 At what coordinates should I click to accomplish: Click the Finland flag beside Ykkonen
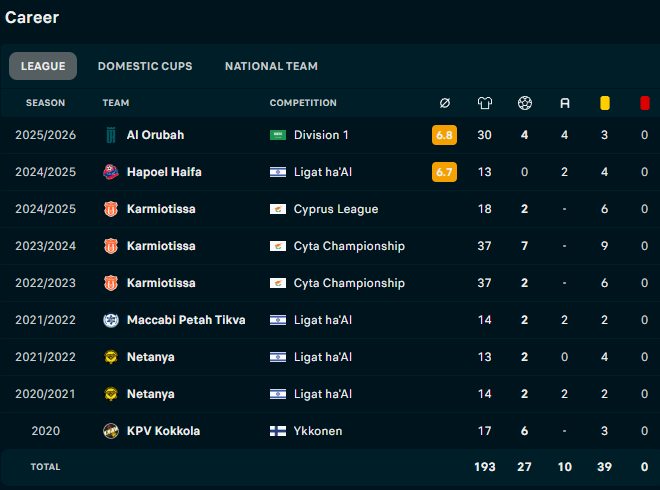[x=278, y=431]
